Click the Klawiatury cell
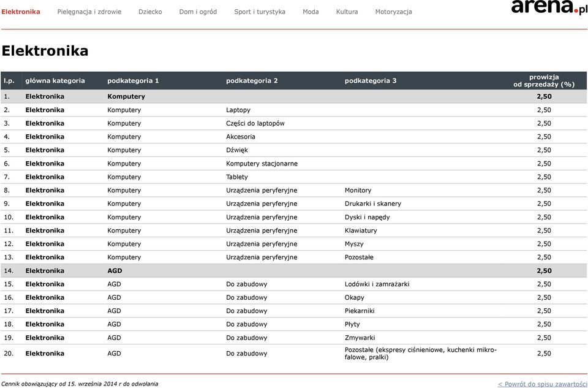Screen dimensions: 588x388 pos(361,230)
